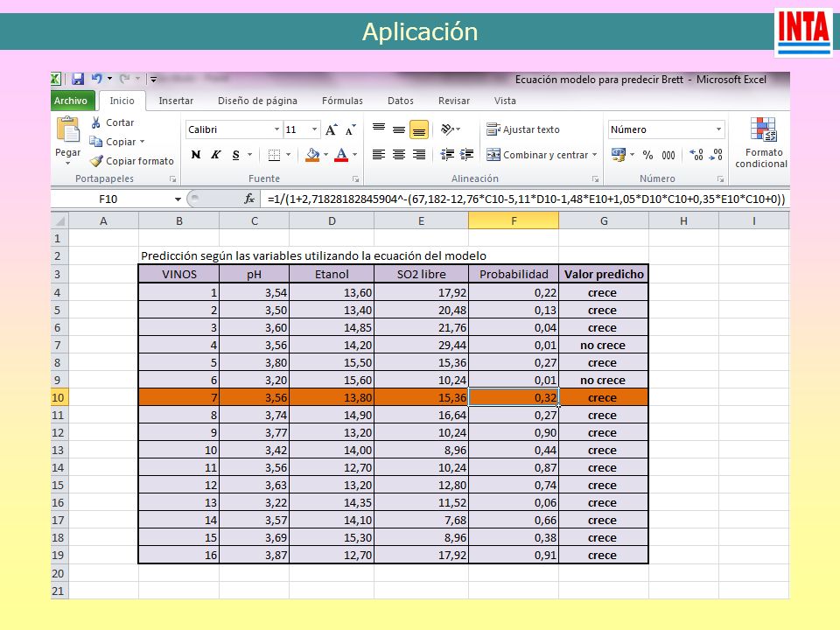Open the Número format dropdown

719,129
